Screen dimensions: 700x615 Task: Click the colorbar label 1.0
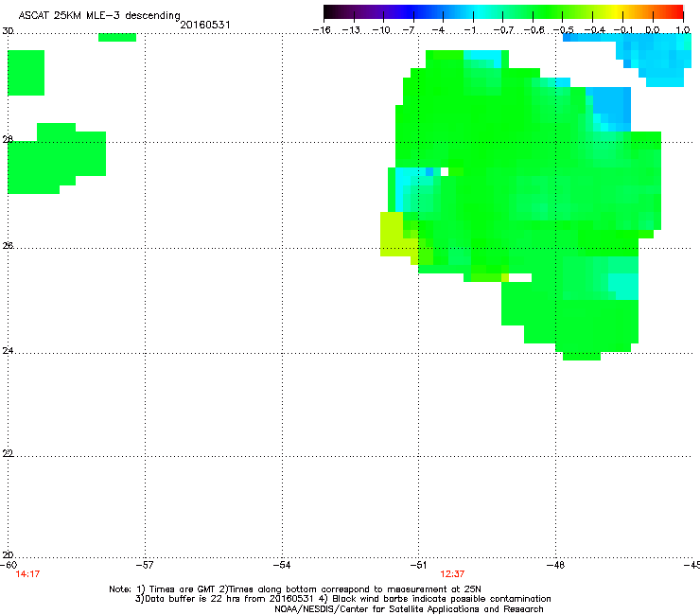point(683,30)
